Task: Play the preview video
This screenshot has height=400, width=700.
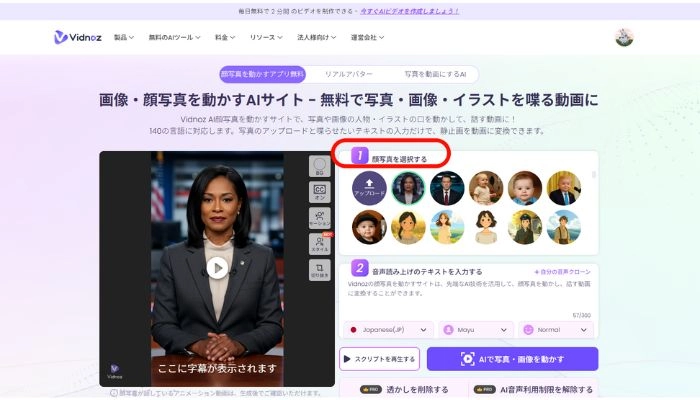Action: click(x=217, y=268)
